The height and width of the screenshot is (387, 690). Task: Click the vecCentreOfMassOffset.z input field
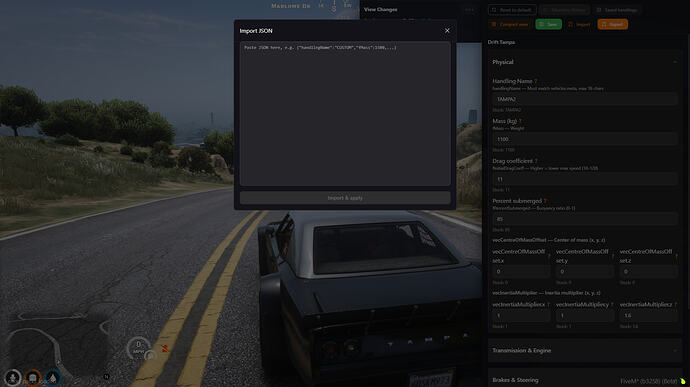(x=649, y=272)
